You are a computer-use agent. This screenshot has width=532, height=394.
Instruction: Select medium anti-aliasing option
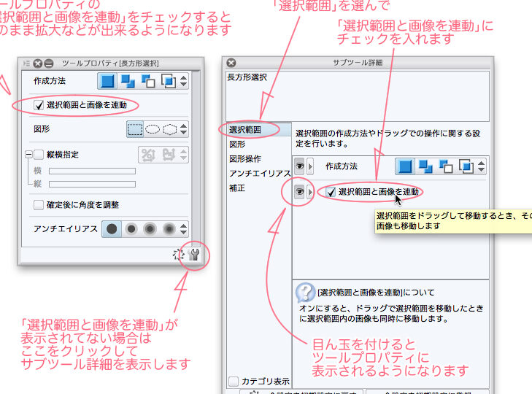point(150,229)
